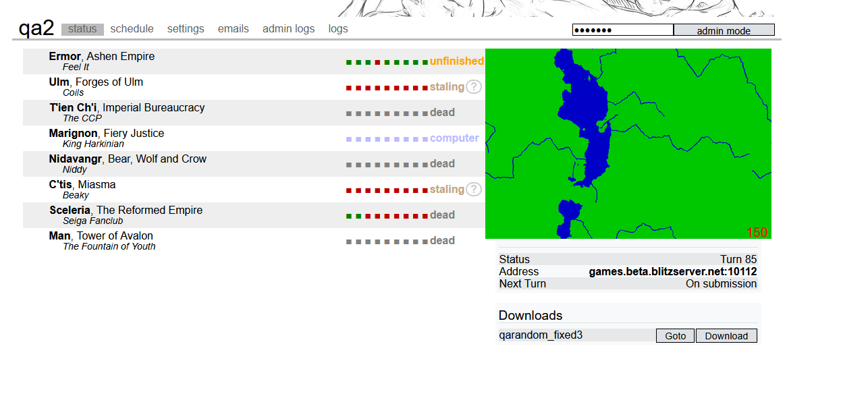
Task: Click Marignon's computer turn history squares
Action: [387, 139]
